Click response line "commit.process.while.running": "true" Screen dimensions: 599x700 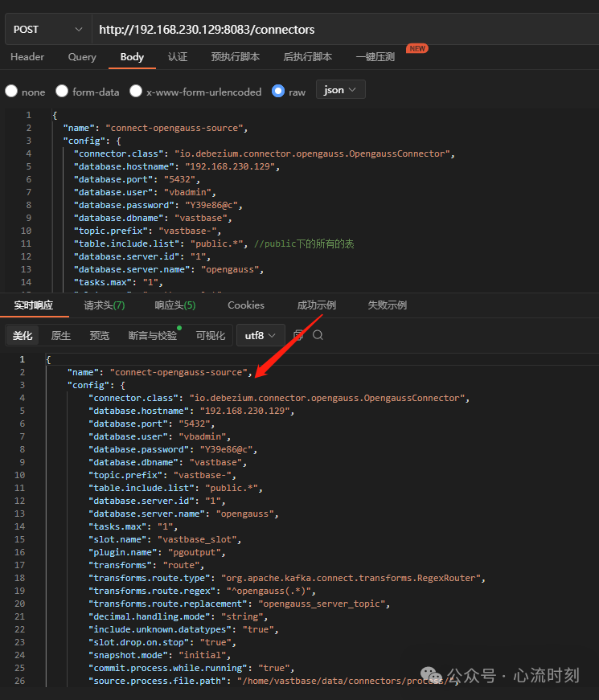pyautogui.click(x=191, y=669)
